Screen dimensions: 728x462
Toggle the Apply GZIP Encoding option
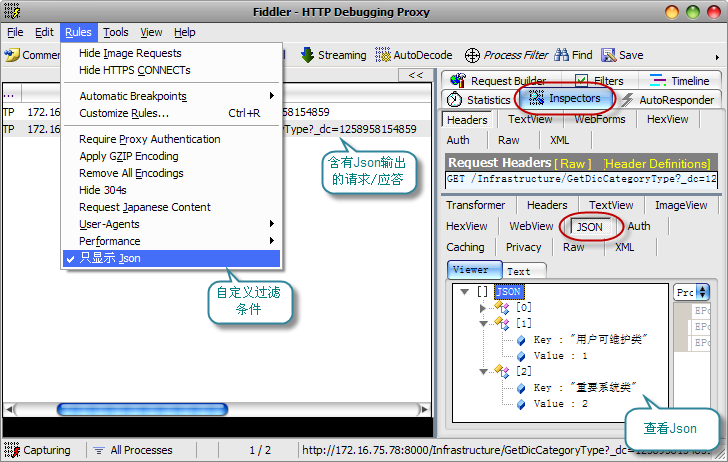tap(128, 156)
